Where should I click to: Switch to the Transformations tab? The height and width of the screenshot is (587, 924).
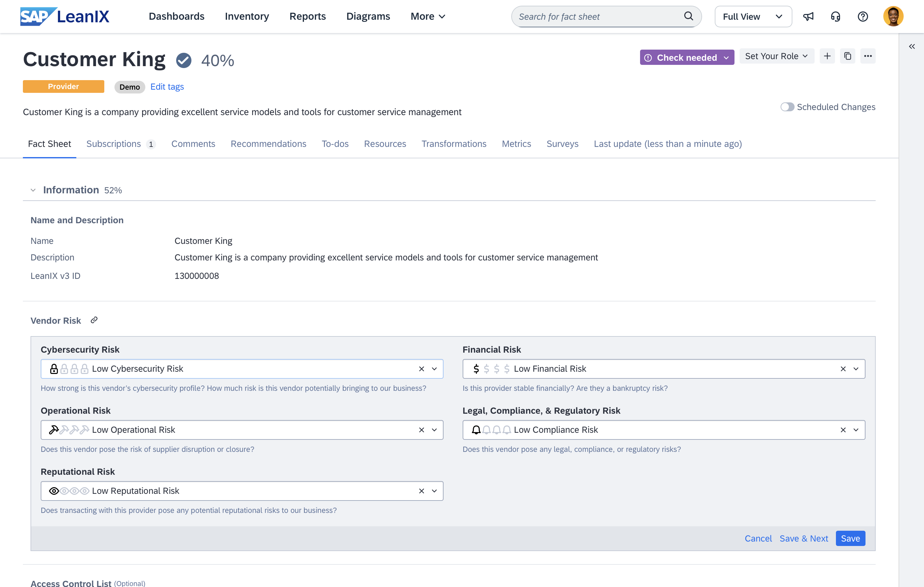[x=454, y=144]
